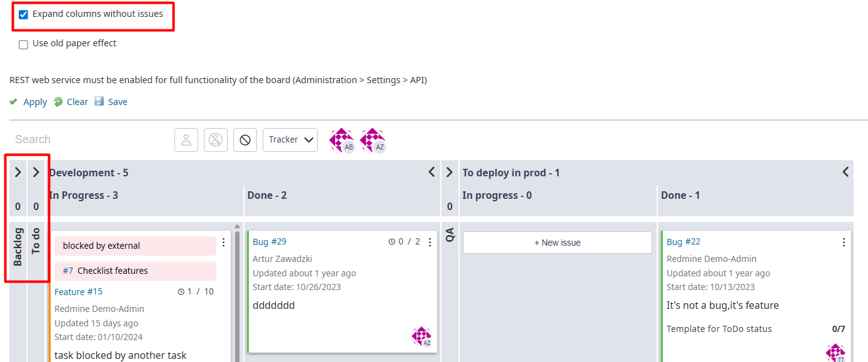Open the Tracker dropdown
Screen dimensions: 868x362
(290, 140)
